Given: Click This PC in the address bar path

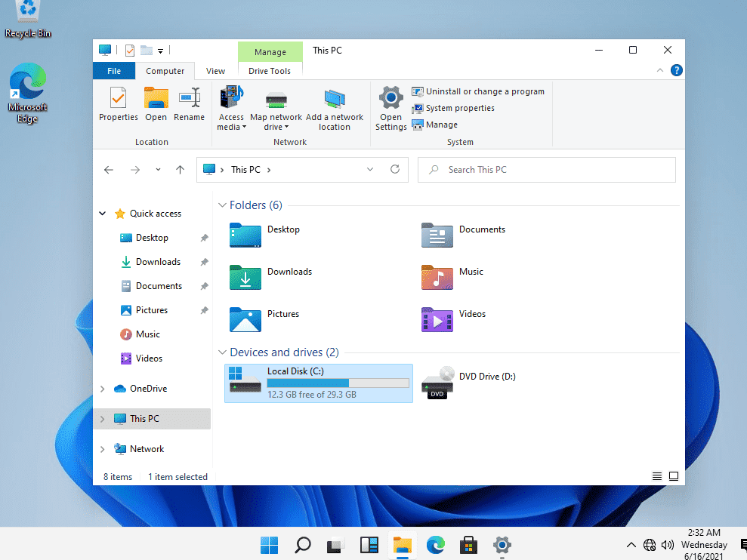Looking at the screenshot, I should [x=245, y=170].
